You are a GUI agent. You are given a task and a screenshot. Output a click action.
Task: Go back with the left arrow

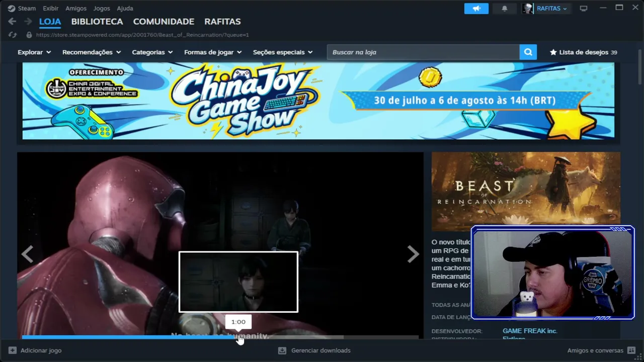pyautogui.click(x=12, y=22)
